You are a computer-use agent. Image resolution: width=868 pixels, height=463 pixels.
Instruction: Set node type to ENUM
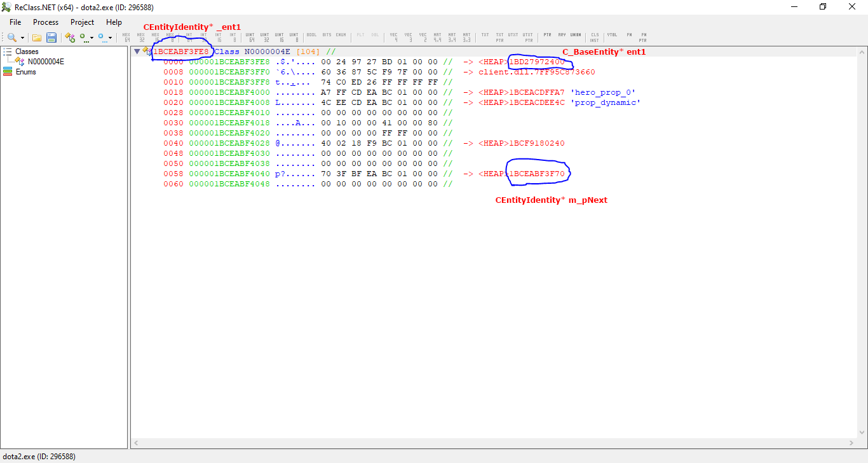tap(341, 35)
